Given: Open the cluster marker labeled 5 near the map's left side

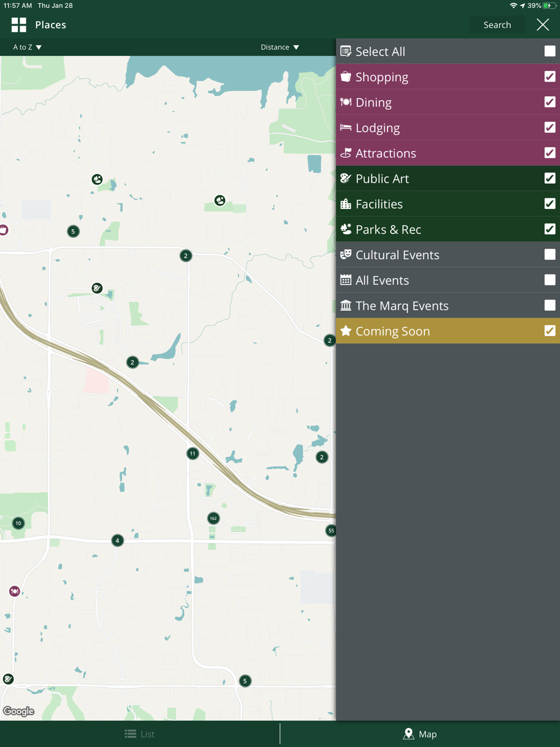Looking at the screenshot, I should click(73, 231).
